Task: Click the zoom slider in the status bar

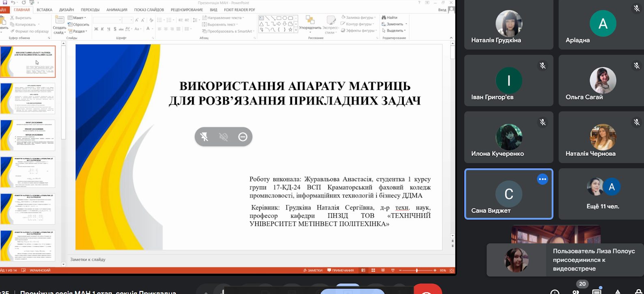Action: point(417,270)
